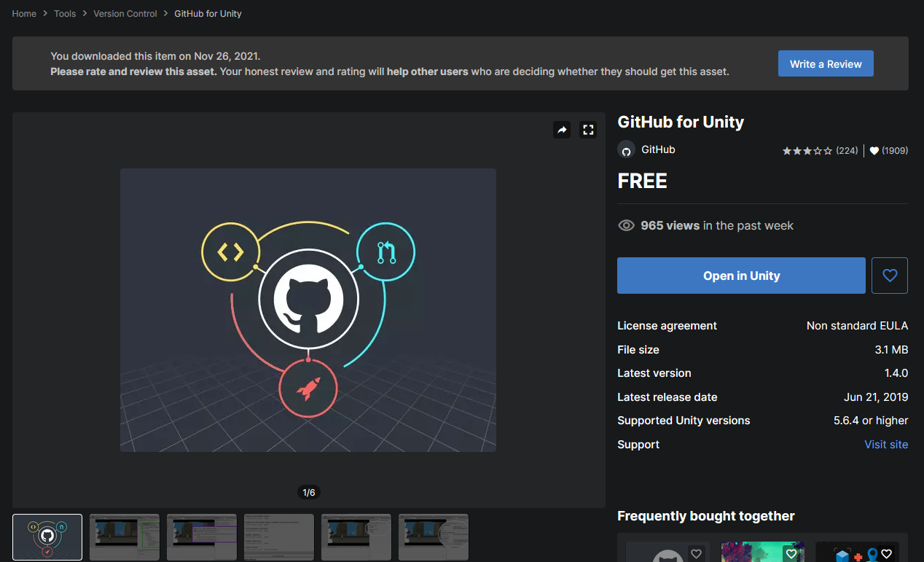Open the second Frequently bought together item

[x=763, y=552]
